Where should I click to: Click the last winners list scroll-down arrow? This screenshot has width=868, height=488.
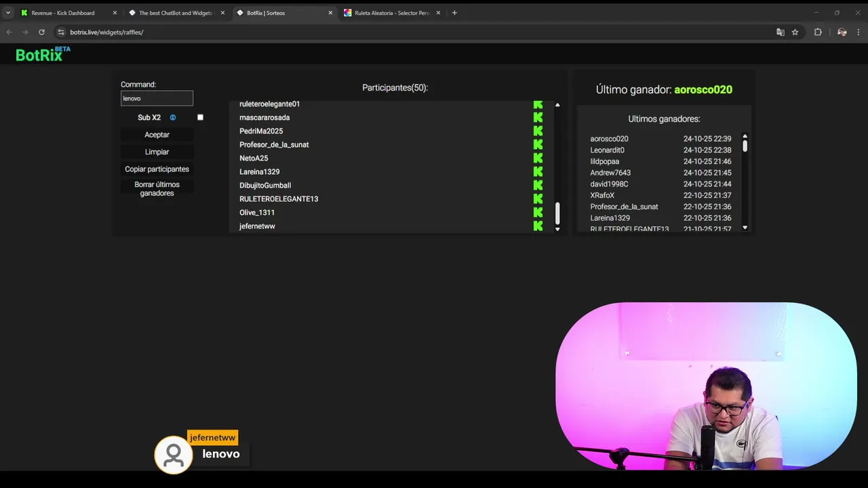coord(745,228)
